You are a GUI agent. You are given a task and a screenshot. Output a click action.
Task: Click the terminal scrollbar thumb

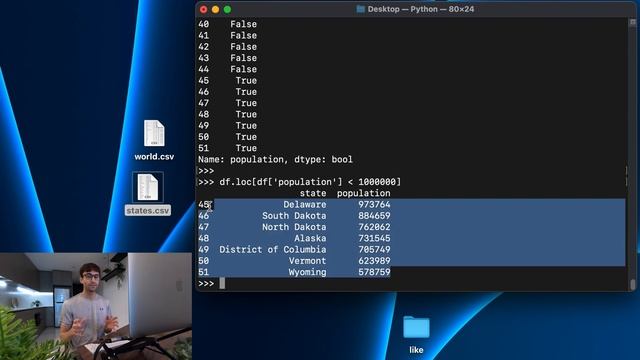(632, 284)
